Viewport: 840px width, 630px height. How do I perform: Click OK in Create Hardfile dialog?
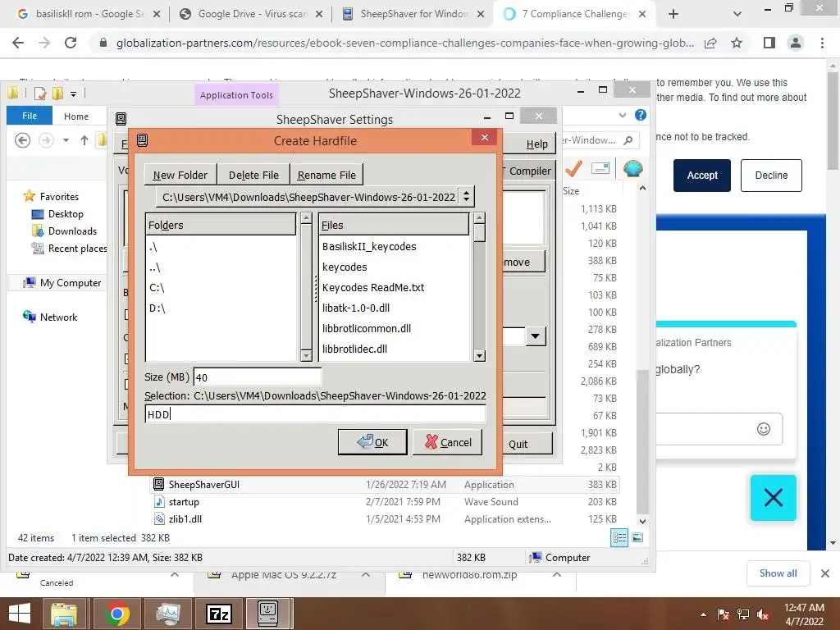(x=372, y=442)
